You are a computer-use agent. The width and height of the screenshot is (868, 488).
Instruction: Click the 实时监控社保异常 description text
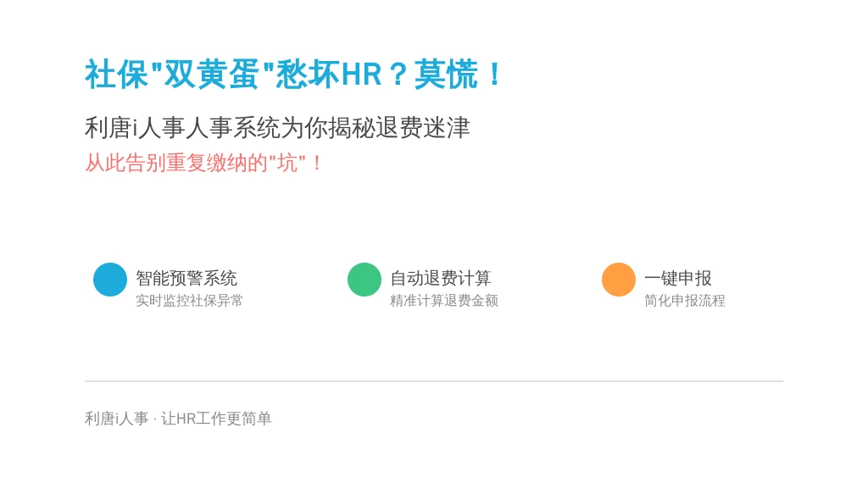[189, 301]
